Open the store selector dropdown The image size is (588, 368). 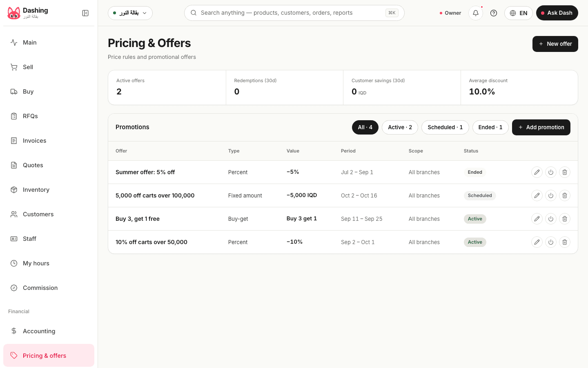point(130,13)
